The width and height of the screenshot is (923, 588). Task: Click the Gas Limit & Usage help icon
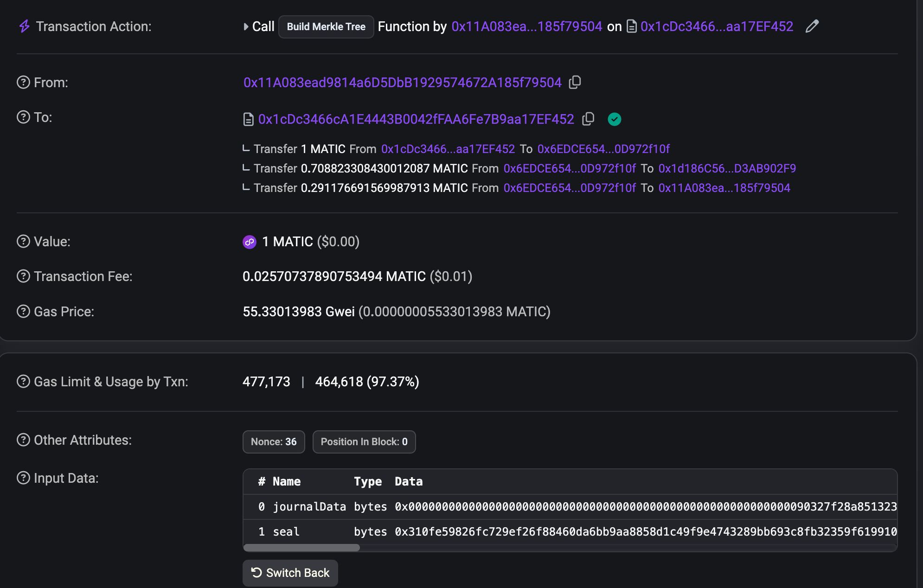coord(23,381)
